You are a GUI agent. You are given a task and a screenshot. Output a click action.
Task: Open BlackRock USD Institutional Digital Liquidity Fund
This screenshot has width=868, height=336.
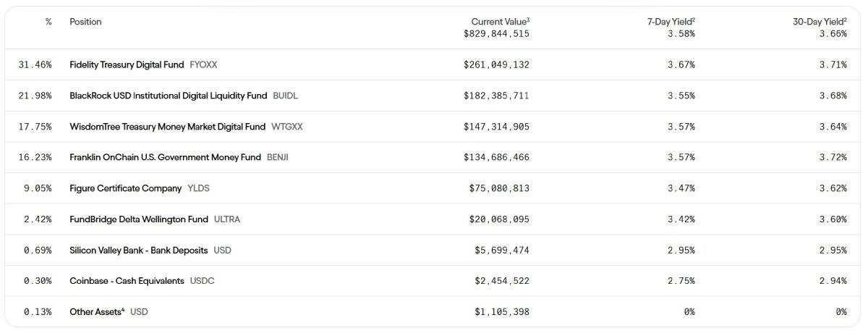pos(168,96)
